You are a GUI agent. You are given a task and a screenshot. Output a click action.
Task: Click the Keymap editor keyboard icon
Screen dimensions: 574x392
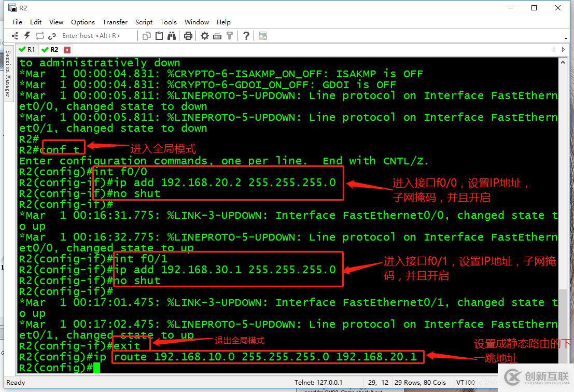click(217, 36)
